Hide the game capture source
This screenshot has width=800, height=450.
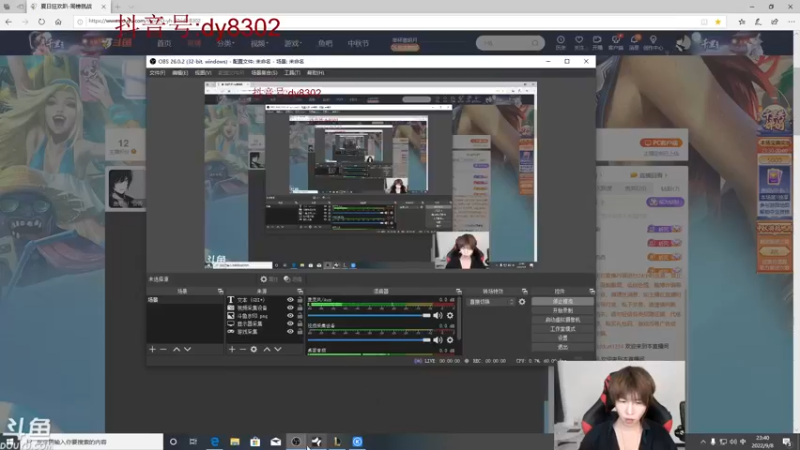point(290,332)
